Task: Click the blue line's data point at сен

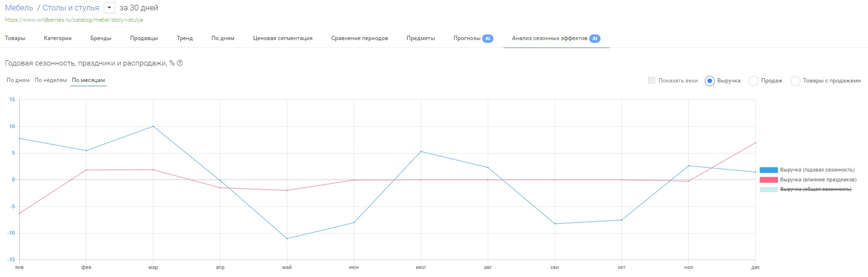Action: pyautogui.click(x=555, y=224)
